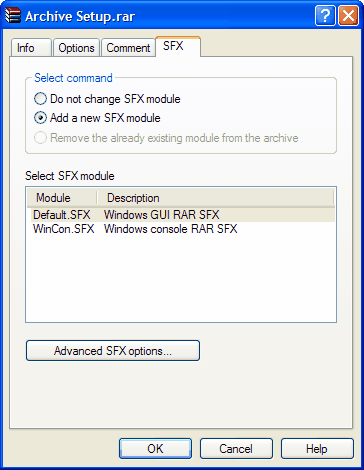Screen dimensions: 364x470
Task: Select 'Do not change SFX module' option
Action: pos(40,99)
